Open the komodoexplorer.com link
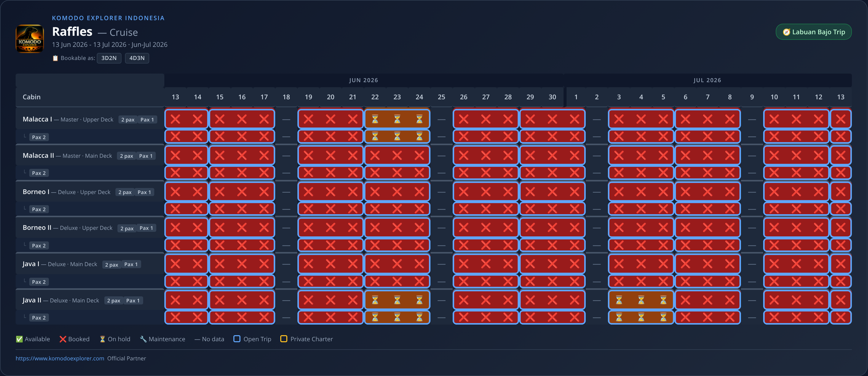The width and height of the screenshot is (868, 376). click(60, 358)
